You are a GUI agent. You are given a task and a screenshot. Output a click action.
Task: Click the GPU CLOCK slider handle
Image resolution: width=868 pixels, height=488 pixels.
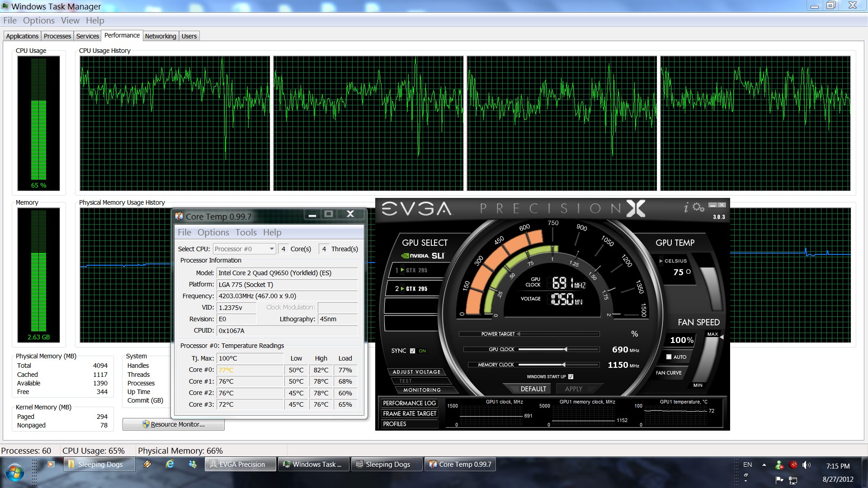565,349
